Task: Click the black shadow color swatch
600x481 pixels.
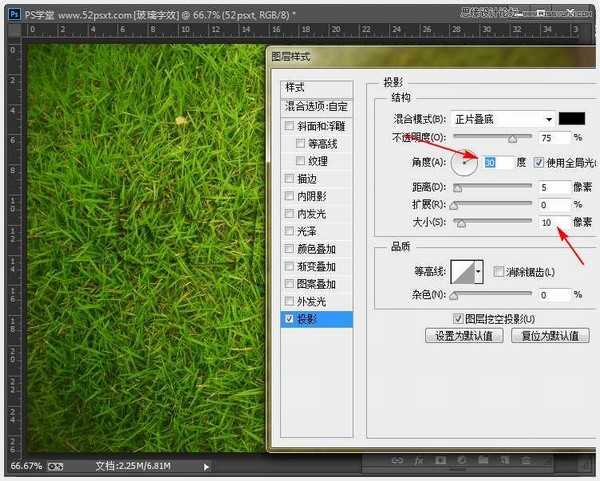Action: click(572, 118)
